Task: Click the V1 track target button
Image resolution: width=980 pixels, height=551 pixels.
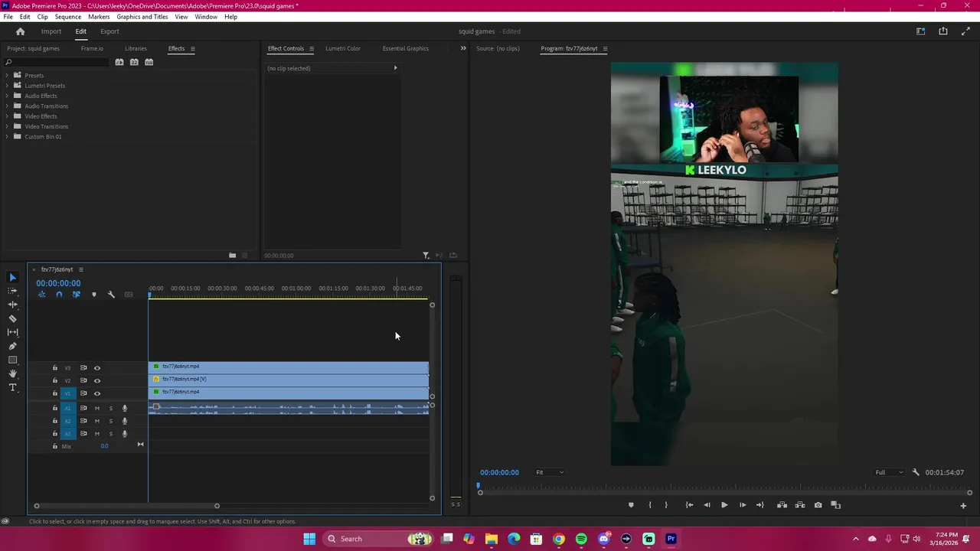Action: tap(67, 393)
